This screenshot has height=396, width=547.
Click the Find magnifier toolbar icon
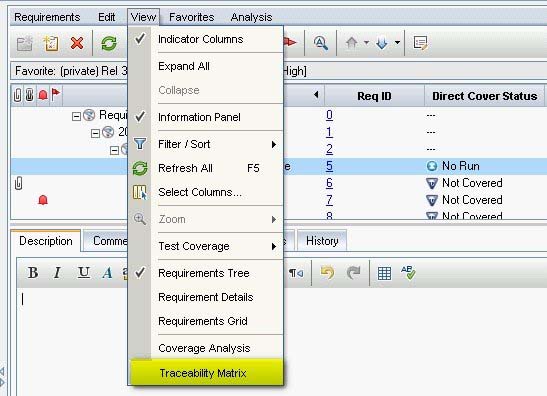tap(320, 43)
